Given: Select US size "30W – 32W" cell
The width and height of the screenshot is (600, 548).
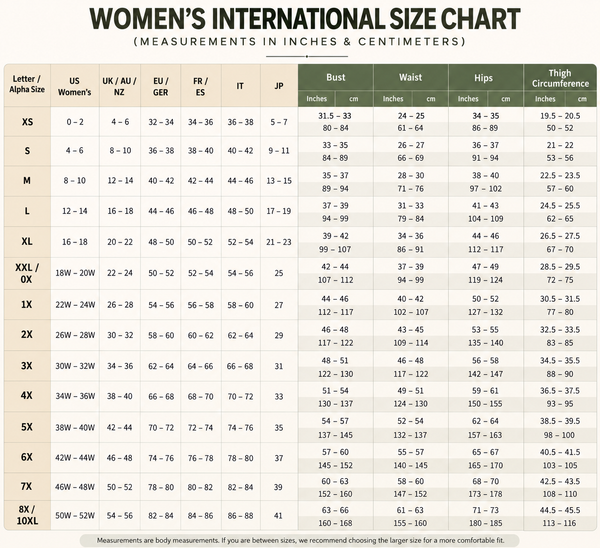Looking at the screenshot, I should tap(75, 366).
